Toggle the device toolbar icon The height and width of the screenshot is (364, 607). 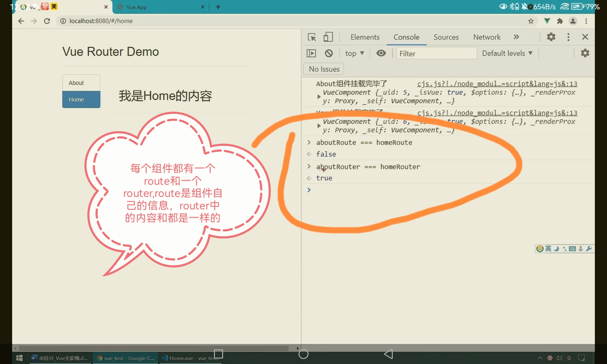[328, 37]
